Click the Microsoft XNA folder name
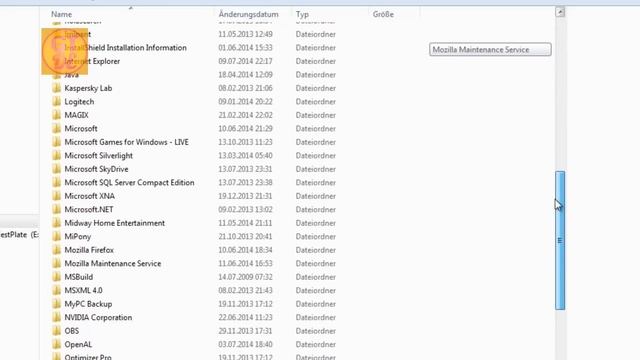 (89, 196)
